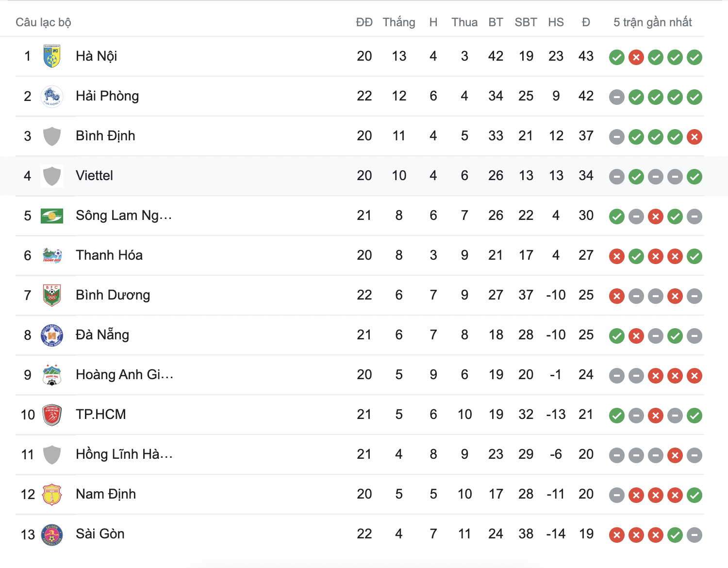Screen dimensions: 728x568
Task: Select the Hải Phòng dragon logo
Action: [52, 96]
